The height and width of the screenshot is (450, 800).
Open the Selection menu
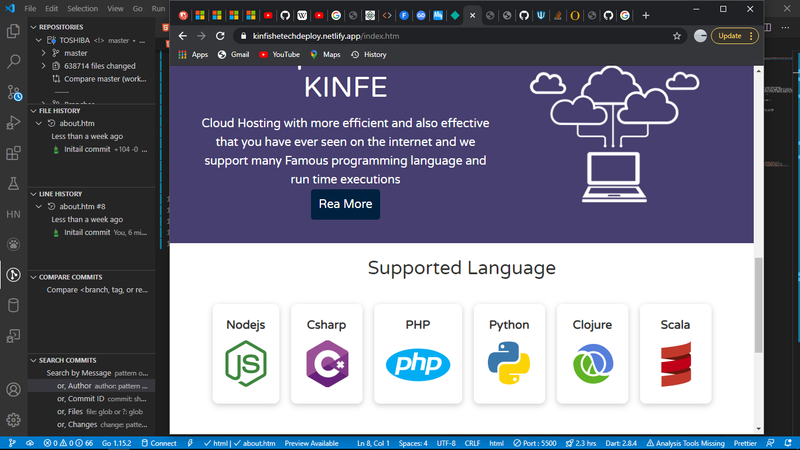[x=82, y=9]
